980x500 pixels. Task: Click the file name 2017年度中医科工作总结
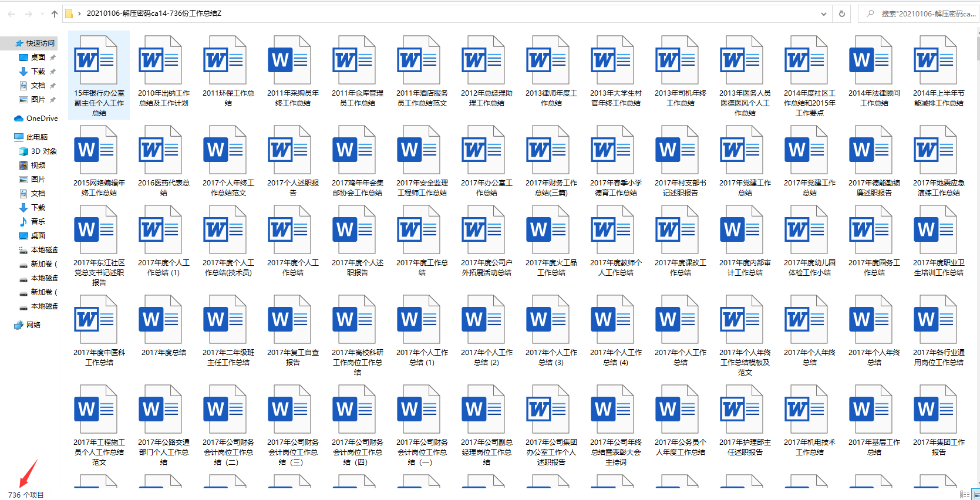pyautogui.click(x=99, y=357)
